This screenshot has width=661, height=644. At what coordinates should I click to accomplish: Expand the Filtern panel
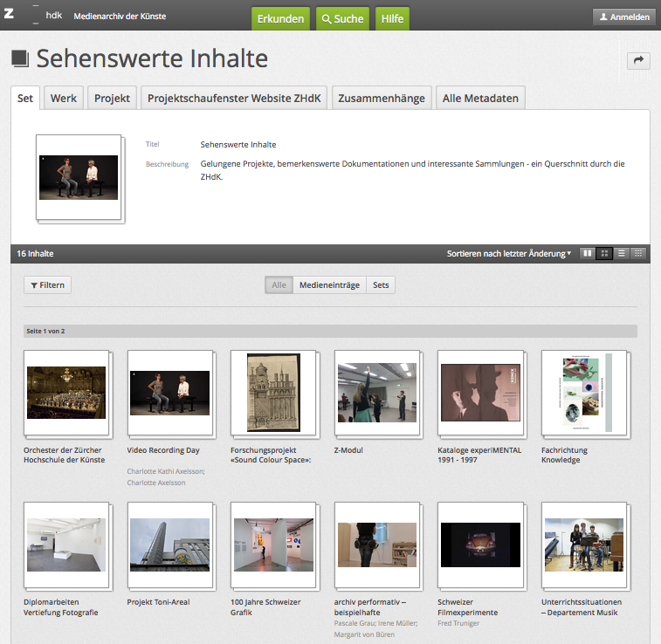(x=47, y=285)
